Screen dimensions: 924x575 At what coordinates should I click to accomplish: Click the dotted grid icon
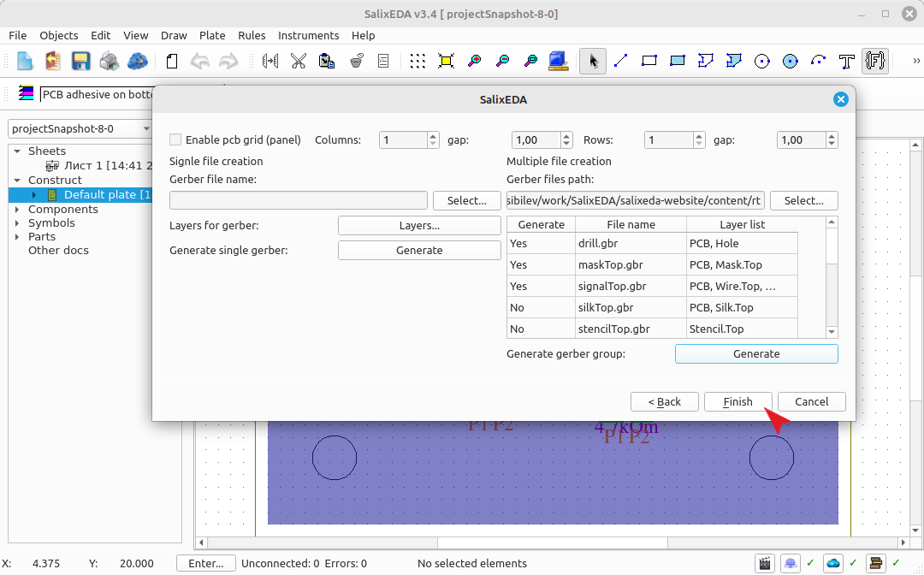tap(418, 61)
